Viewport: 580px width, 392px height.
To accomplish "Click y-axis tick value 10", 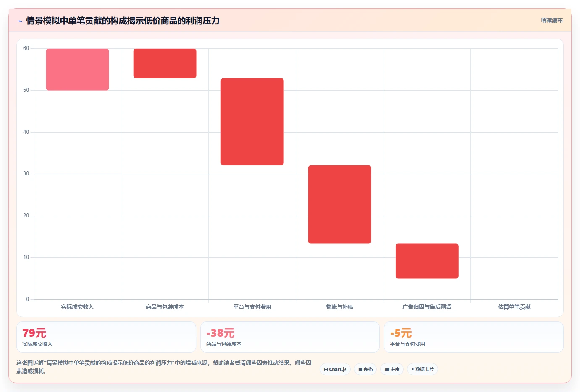I will (x=26, y=257).
